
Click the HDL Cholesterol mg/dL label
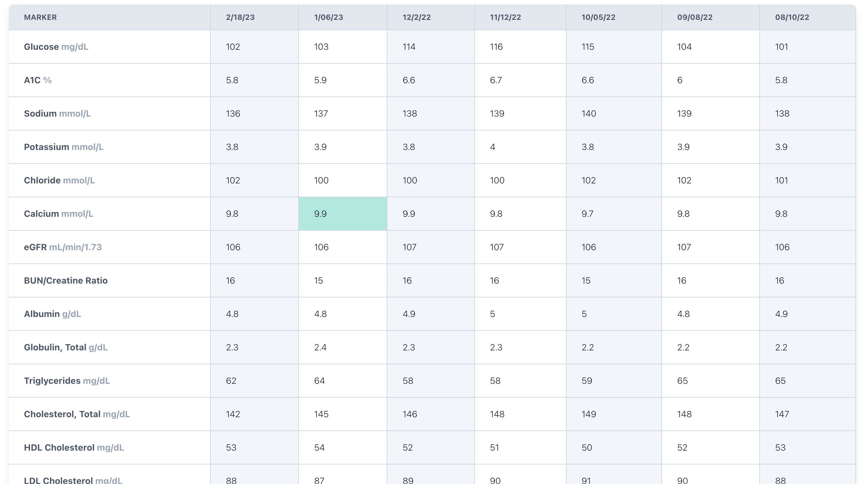point(74,447)
